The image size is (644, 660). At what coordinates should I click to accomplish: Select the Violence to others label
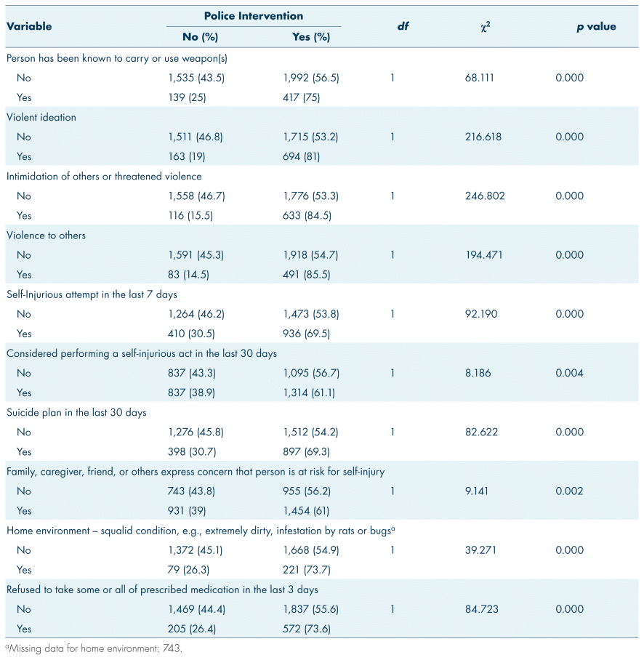point(46,236)
